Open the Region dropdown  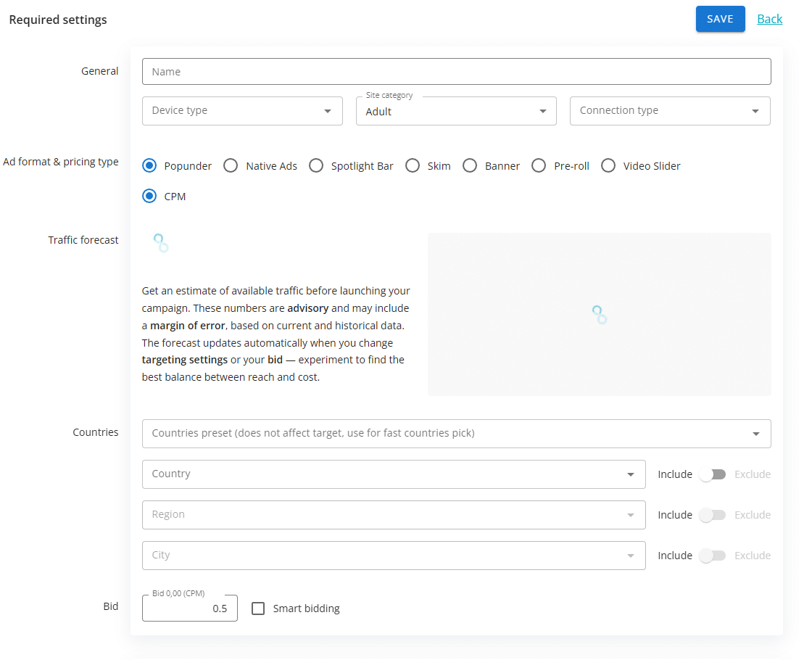pos(394,515)
